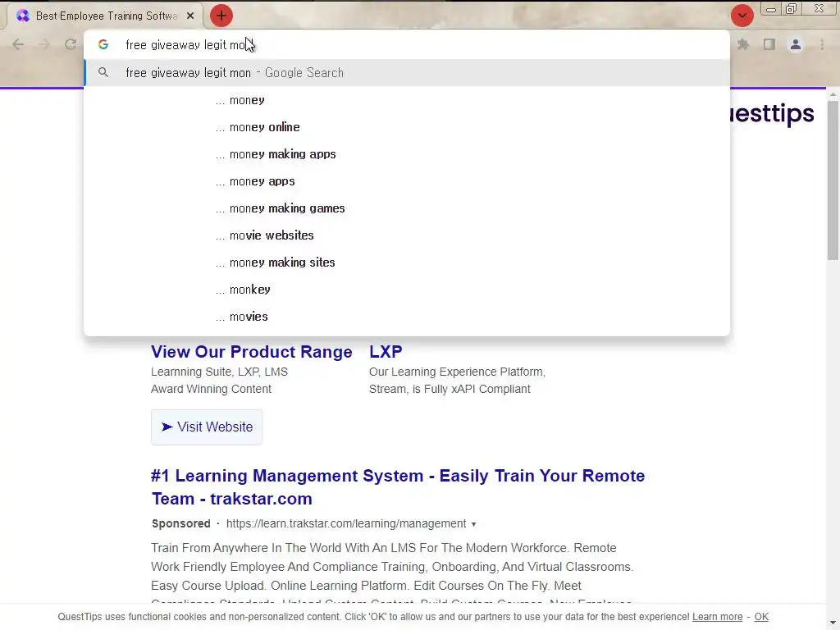Open the red tab search dropdown arrow
The height and width of the screenshot is (630, 840).
[742, 16]
